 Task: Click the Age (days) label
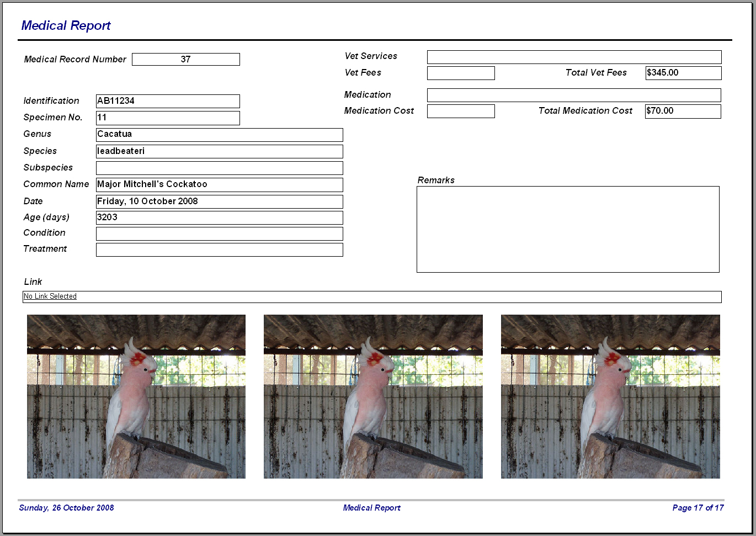pos(46,217)
